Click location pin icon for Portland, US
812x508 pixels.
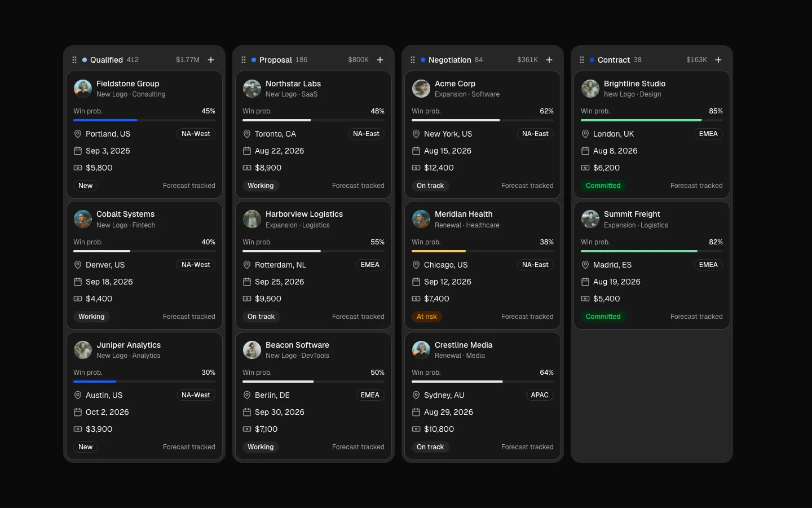click(78, 134)
